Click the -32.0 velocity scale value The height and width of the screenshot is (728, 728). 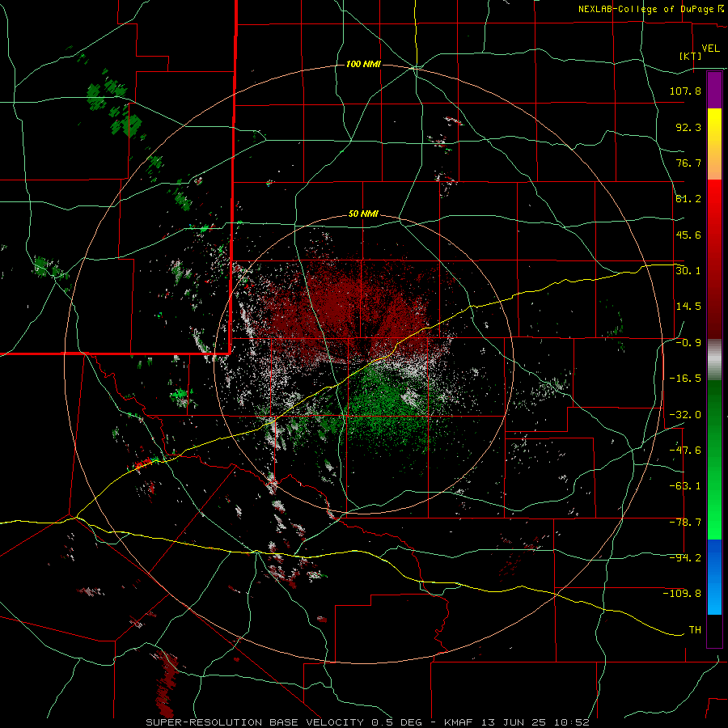tap(685, 415)
